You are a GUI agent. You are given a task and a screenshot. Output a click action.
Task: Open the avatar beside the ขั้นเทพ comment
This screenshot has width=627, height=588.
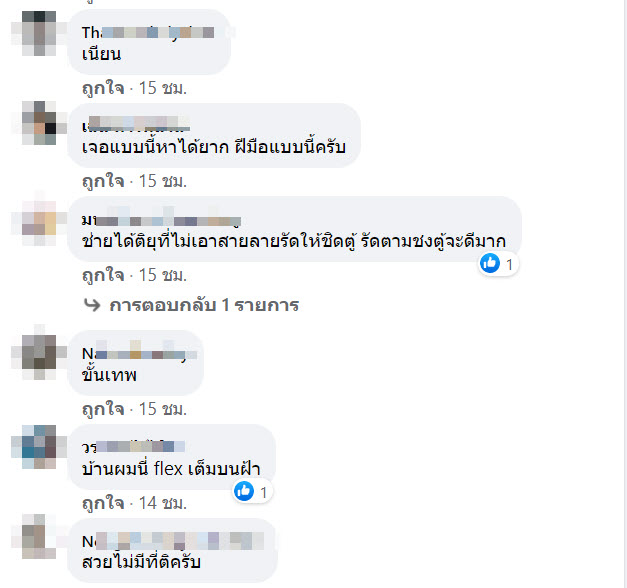39,357
